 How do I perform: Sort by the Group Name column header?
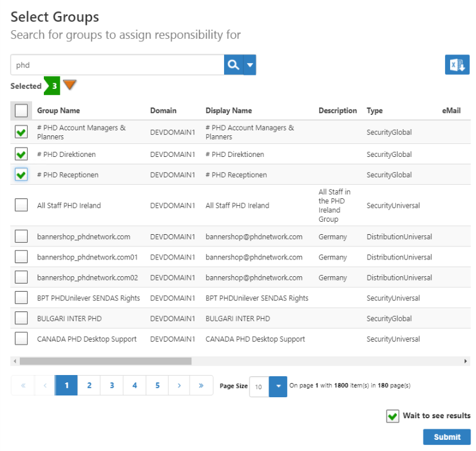click(59, 111)
